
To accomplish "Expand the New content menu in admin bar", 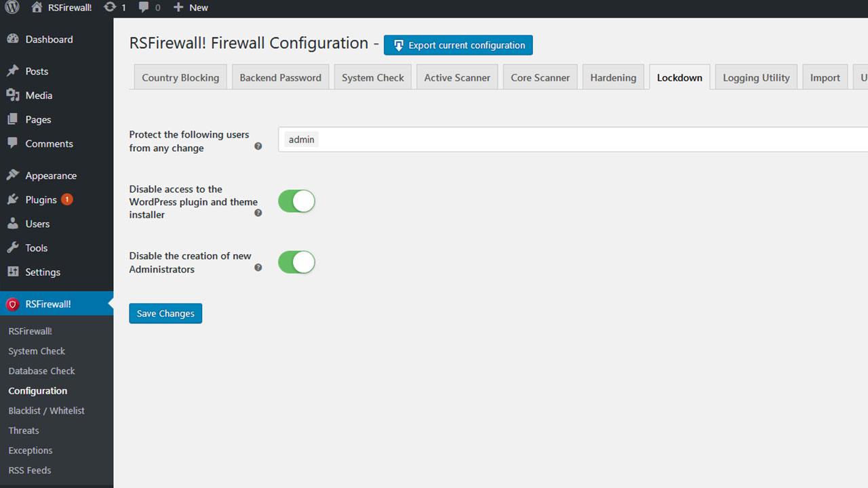I will 191,7.
